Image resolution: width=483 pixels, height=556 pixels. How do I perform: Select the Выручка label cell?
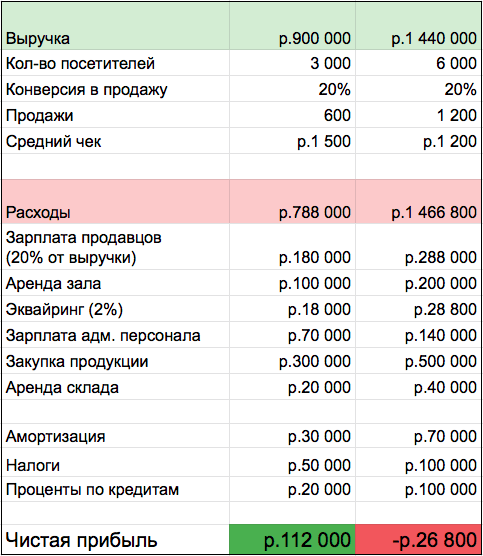click(x=116, y=26)
